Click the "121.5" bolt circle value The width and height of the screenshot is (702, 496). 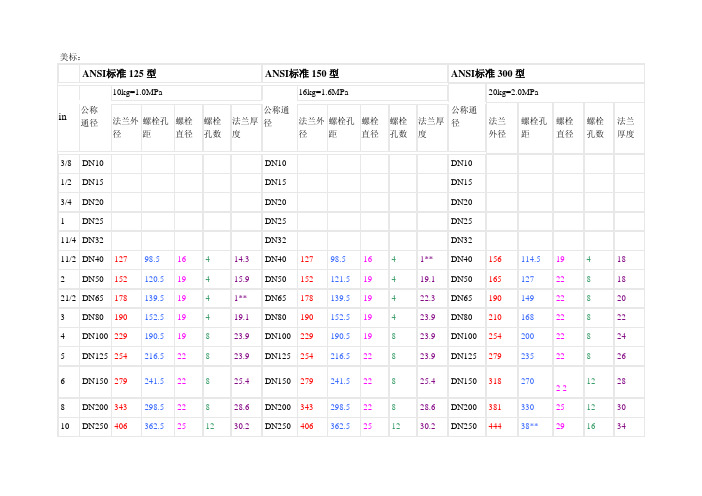[340, 279]
